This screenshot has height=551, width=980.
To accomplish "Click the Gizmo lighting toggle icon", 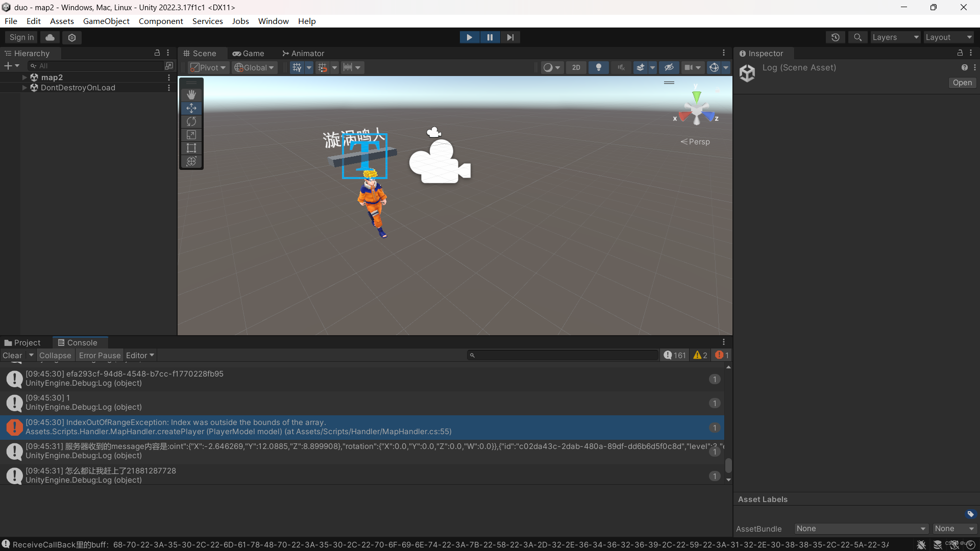I will (598, 67).
